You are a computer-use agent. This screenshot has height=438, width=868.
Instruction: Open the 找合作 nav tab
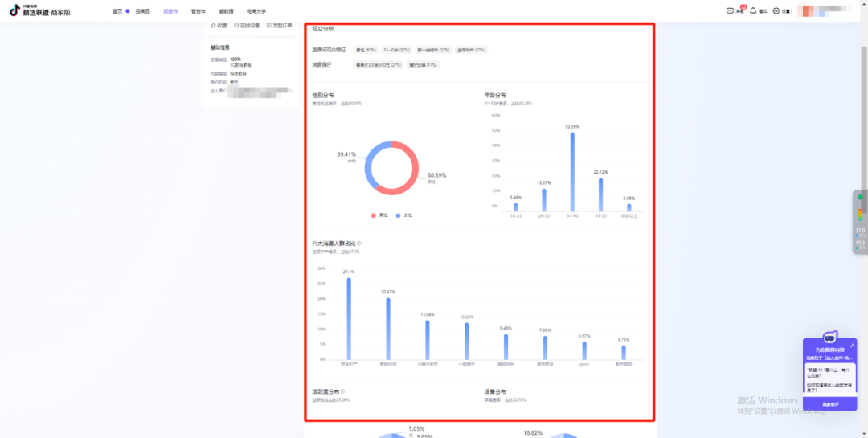coord(170,11)
